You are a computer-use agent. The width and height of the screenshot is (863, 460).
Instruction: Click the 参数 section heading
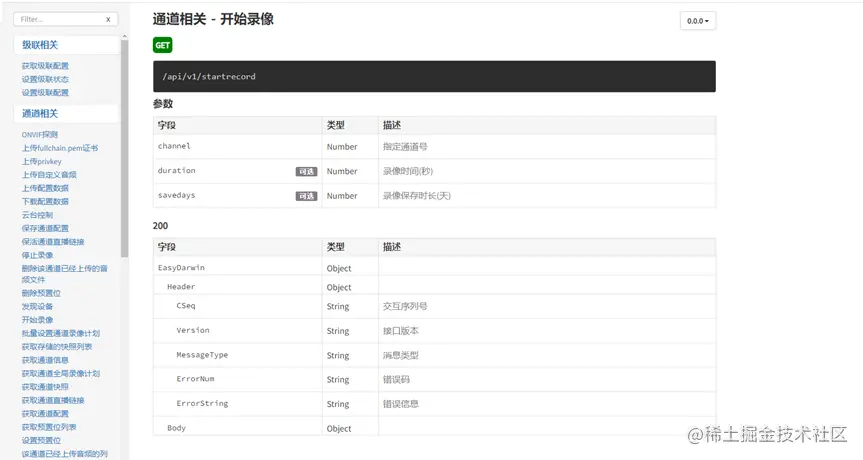(163, 103)
